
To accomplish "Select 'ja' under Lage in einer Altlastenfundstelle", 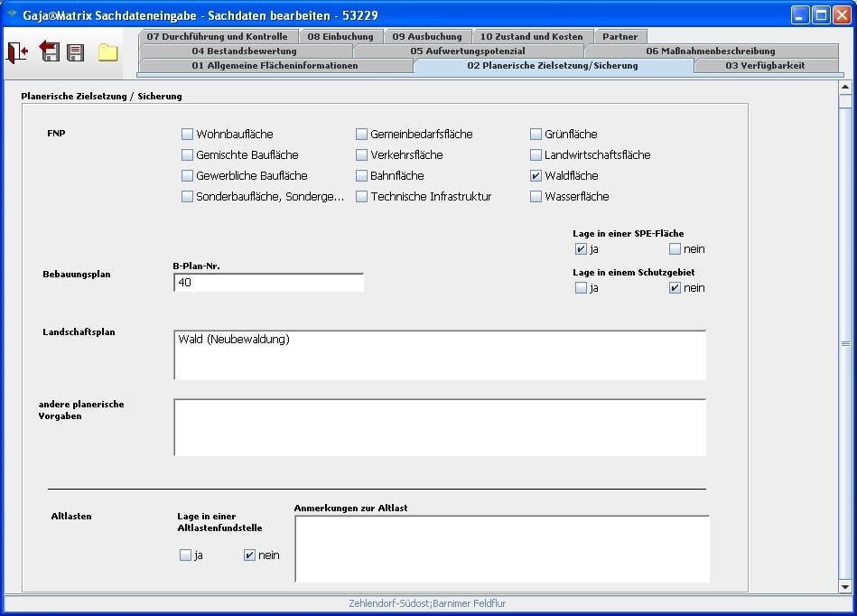I will [x=185, y=555].
